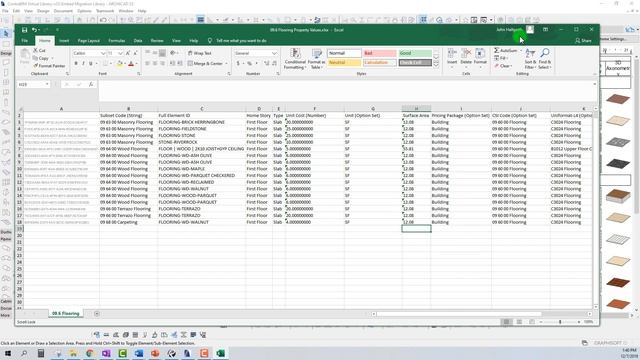This screenshot has height=360, width=640.
Task: Add a new worksheet
Action: (97, 313)
